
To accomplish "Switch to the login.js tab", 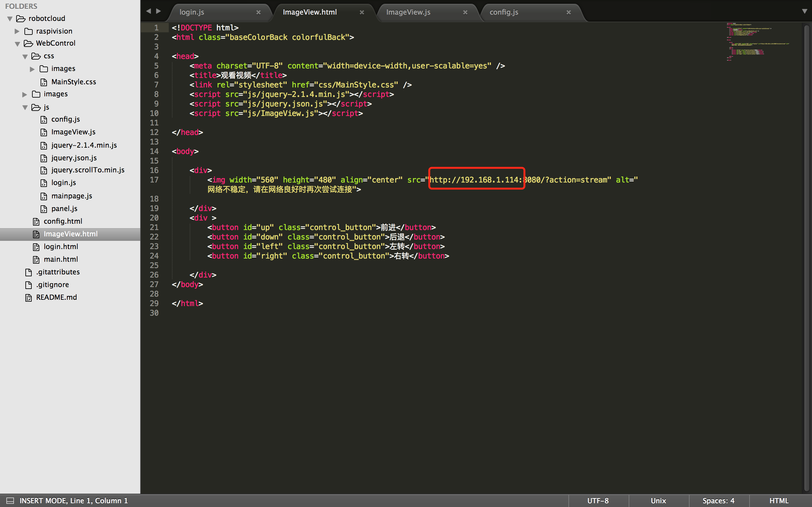I will click(x=192, y=12).
